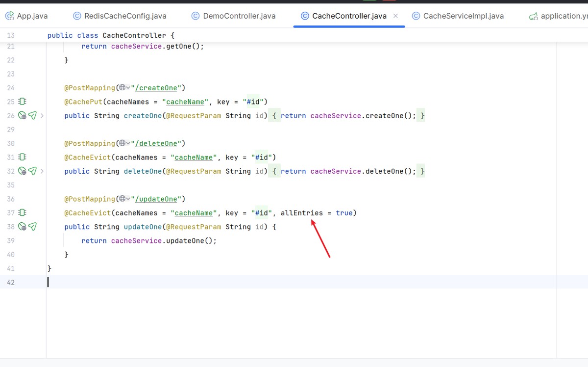Click the cache bean gutter icon on line 37
The image size is (588, 367).
22,212
